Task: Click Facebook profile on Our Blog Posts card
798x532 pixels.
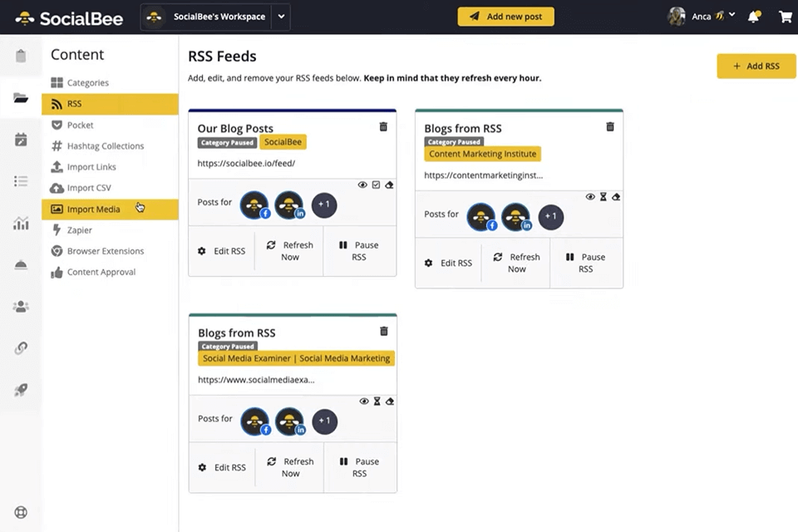Action: (x=254, y=205)
